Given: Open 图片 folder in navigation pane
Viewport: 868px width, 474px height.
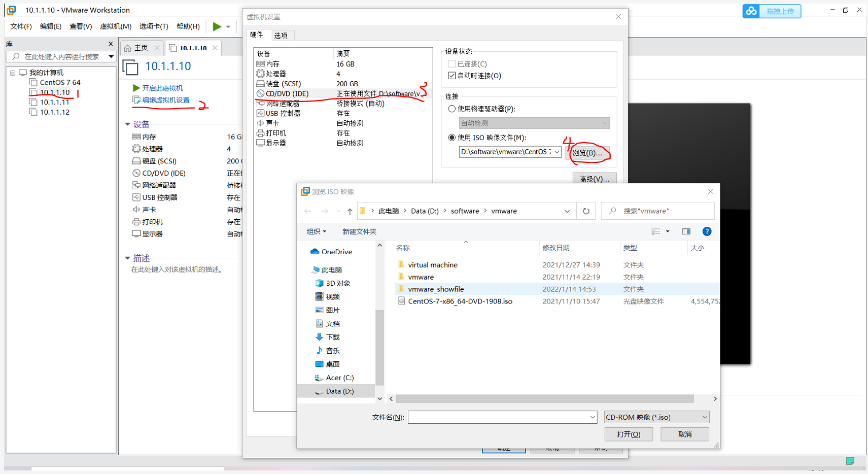Looking at the screenshot, I should click(327, 310).
